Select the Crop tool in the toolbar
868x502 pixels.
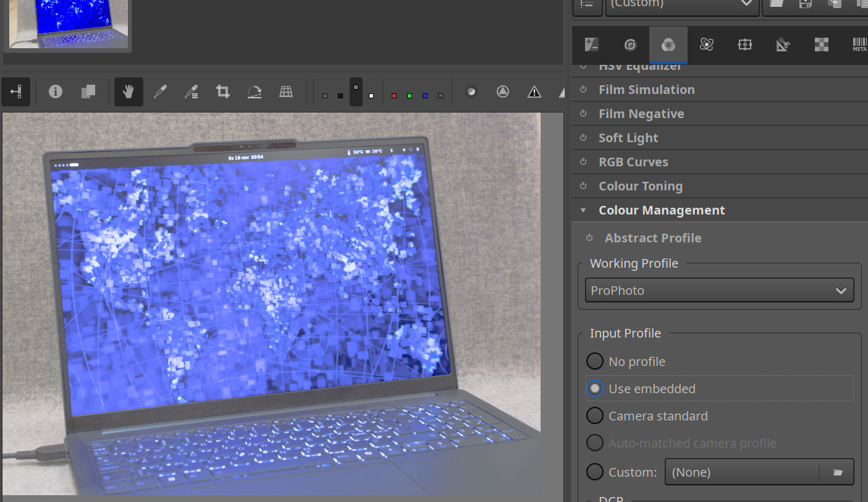pos(222,92)
